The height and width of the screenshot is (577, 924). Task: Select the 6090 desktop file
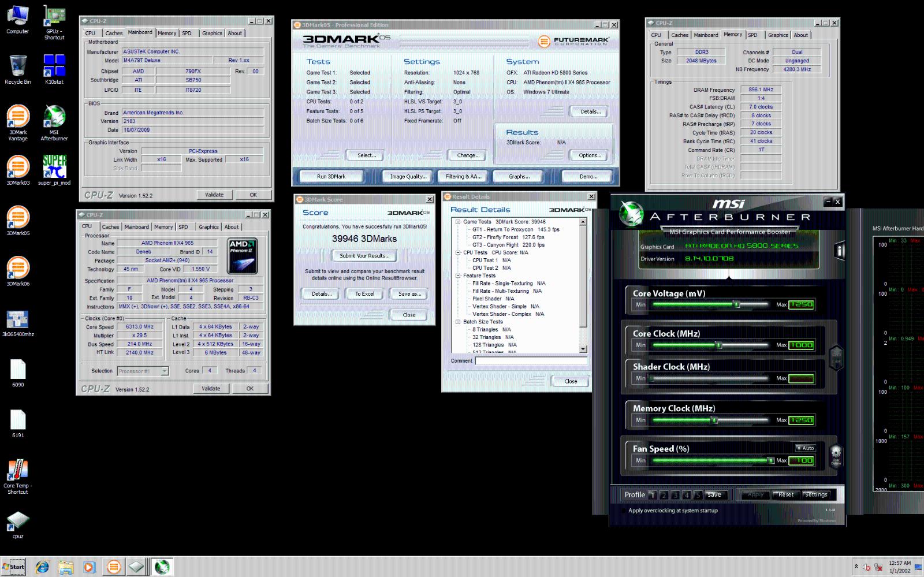(18, 373)
